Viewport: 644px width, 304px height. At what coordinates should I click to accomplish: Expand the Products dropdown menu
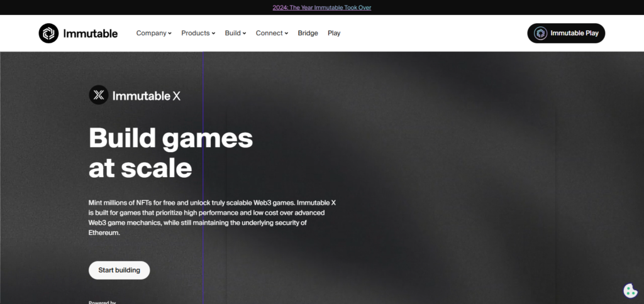click(198, 33)
